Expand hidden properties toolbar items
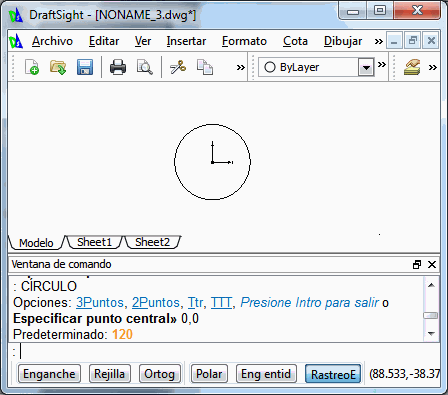Image resolution: width=448 pixels, height=395 pixels. [x=382, y=64]
